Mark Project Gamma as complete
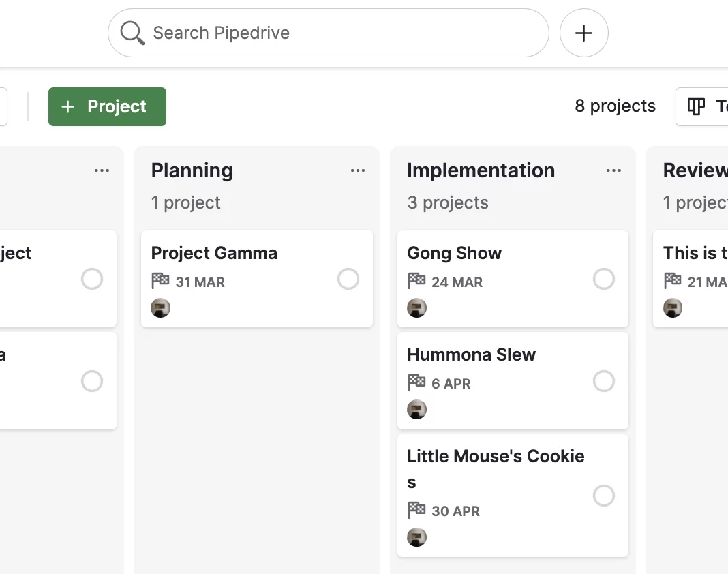This screenshot has height=574, width=728. [348, 279]
